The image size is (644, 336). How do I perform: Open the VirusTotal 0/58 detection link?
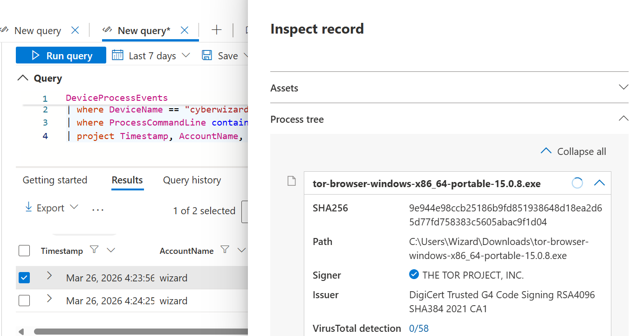click(418, 329)
